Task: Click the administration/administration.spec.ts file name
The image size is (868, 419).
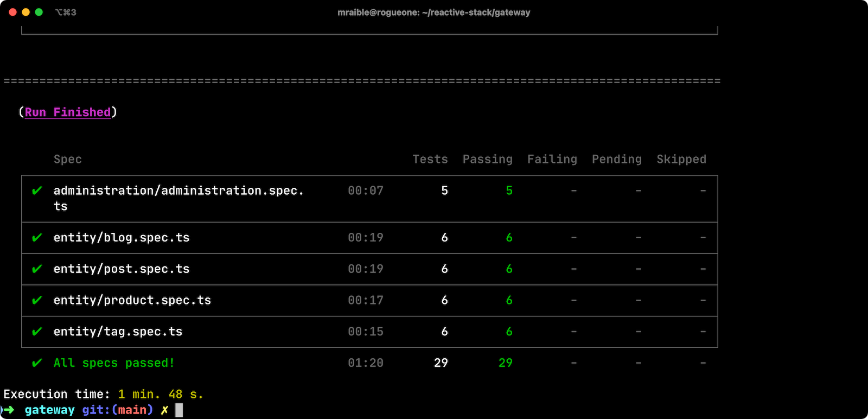Action: click(x=178, y=191)
